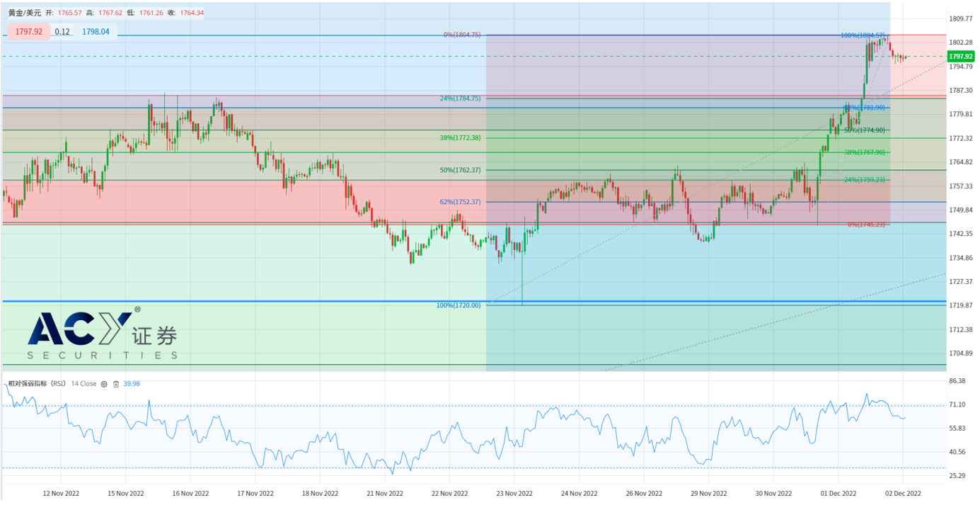Click the red sell price 1797.92 button
This screenshot has width=980, height=505.
[x=28, y=32]
